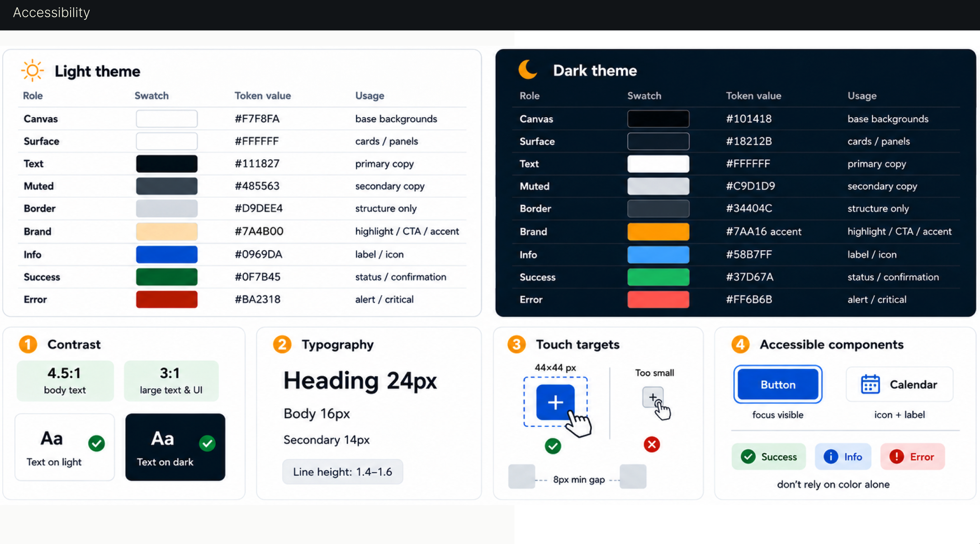Image resolution: width=980 pixels, height=544 pixels.
Task: Click the token value #111827
Action: [257, 164]
